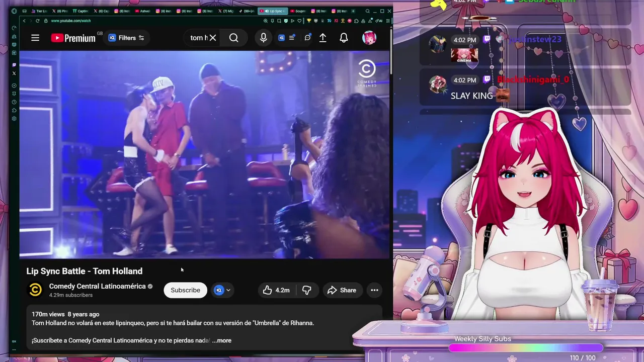Open browser downloads icon

pos(370,21)
